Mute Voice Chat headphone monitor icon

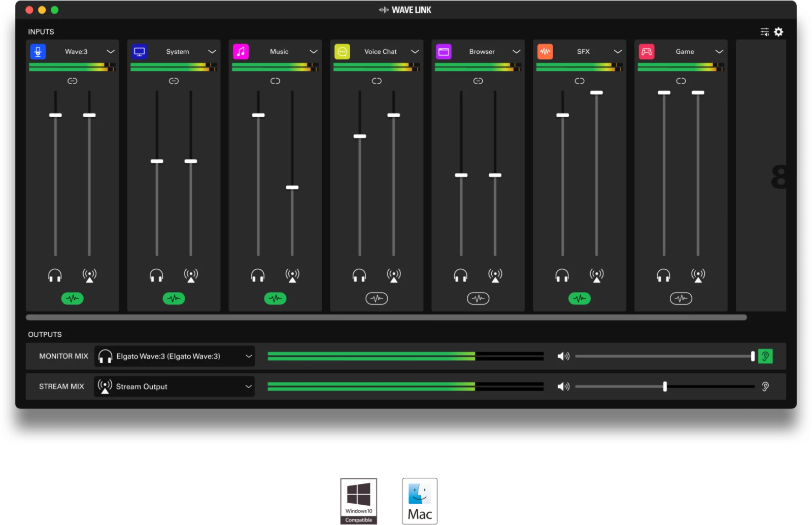359,275
